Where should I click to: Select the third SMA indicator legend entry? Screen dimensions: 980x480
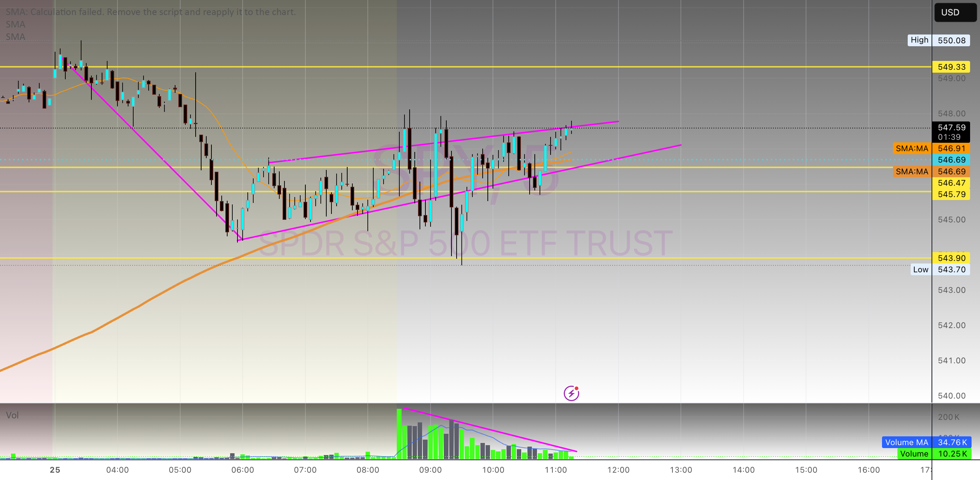click(15, 37)
